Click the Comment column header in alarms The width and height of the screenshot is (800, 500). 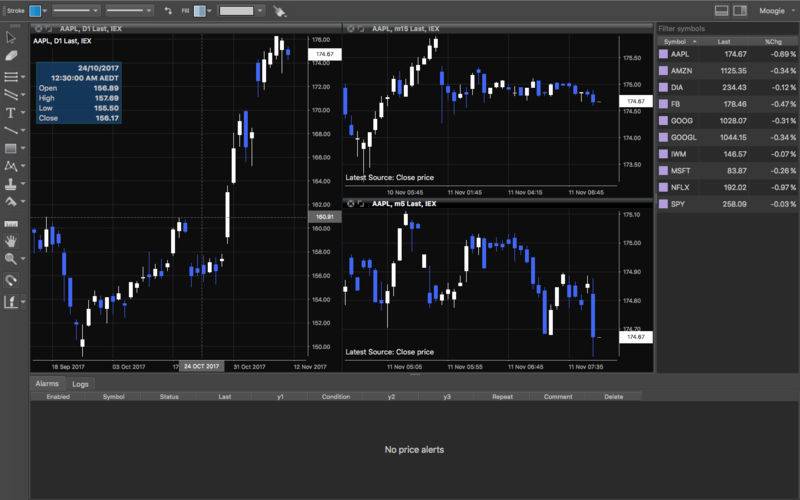click(558, 396)
